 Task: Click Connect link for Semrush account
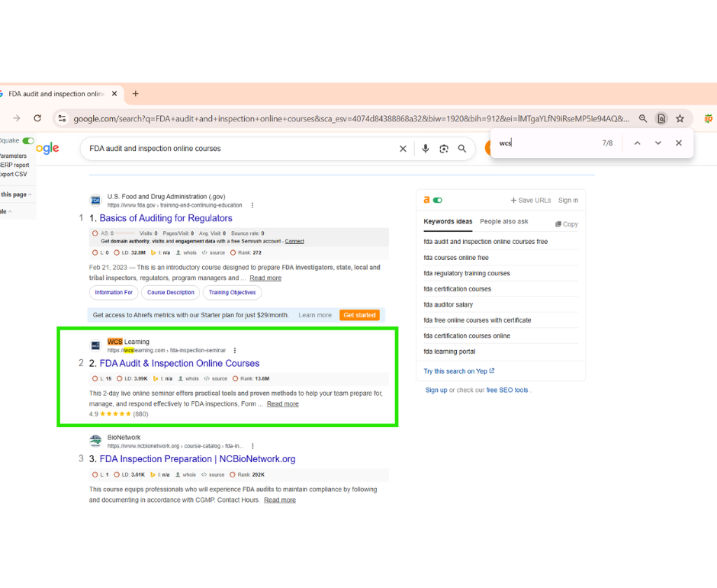point(294,242)
